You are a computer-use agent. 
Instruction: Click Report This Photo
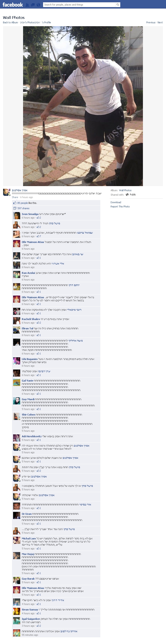tap(120, 207)
